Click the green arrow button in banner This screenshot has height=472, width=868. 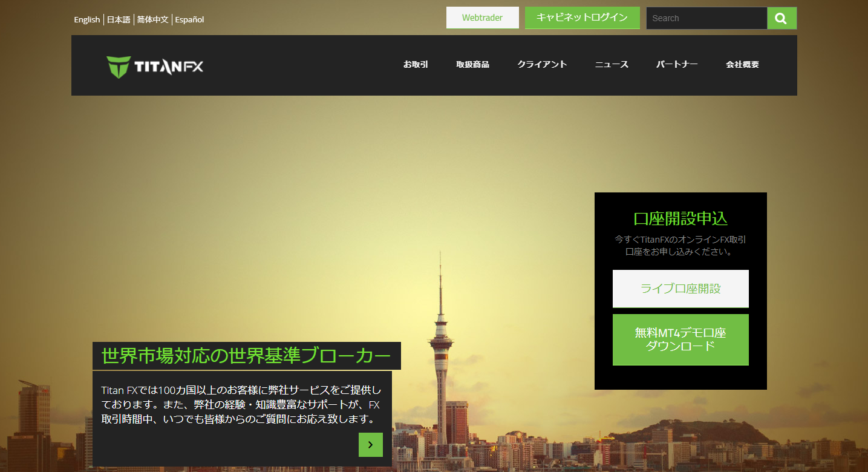371,445
